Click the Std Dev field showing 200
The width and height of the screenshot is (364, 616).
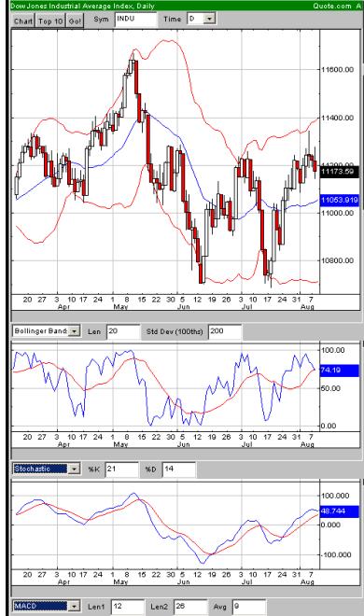tap(225, 331)
